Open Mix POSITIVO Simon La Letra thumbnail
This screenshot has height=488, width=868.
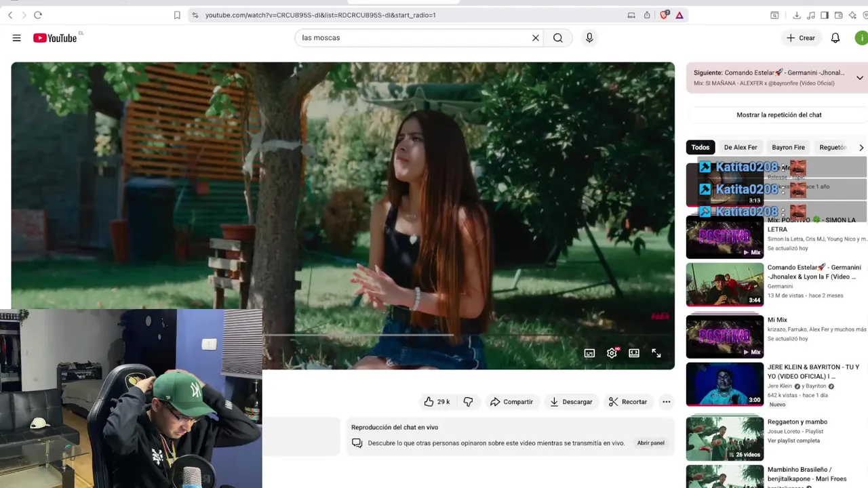[x=725, y=237]
